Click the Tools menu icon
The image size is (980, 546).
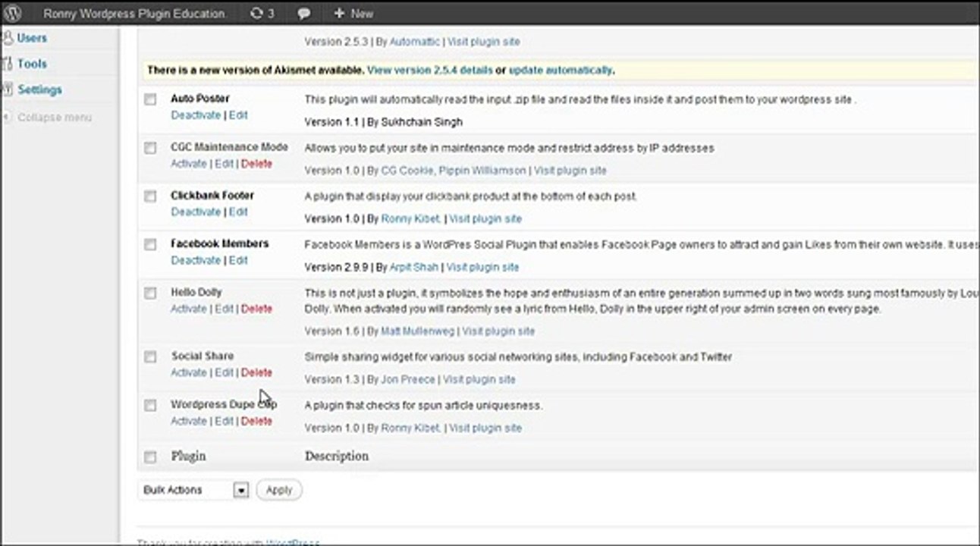(x=8, y=64)
